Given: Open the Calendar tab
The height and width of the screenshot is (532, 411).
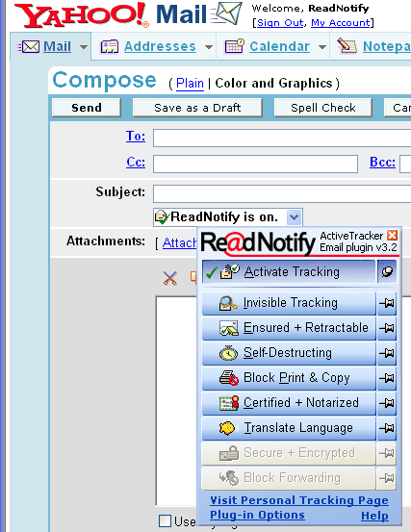Looking at the screenshot, I should point(280,46).
